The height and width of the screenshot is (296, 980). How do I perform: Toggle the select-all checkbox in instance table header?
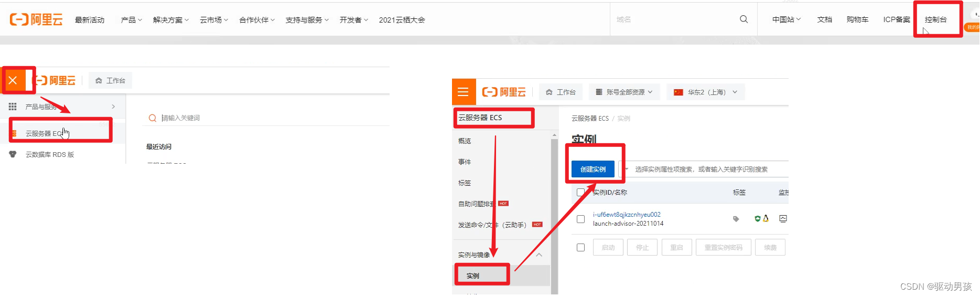tap(580, 193)
